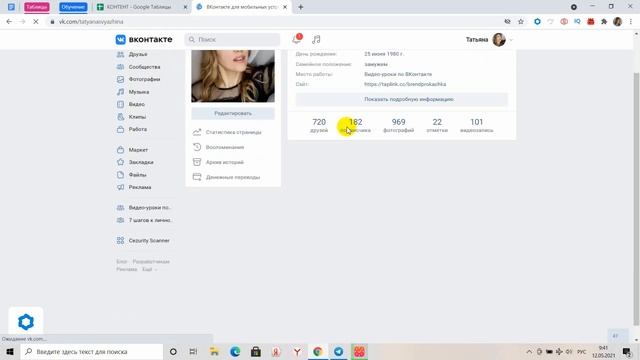The width and height of the screenshot is (640, 360).
Task: Expand the Татьяна account menu
Action: (x=489, y=40)
